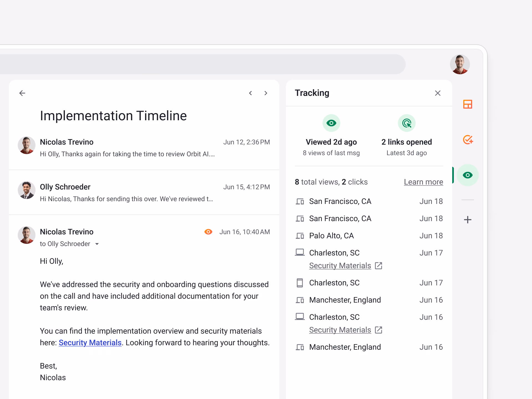Click the 'Jun 16, 10:40 AM' timestamp
Image resolution: width=532 pixels, height=399 pixels.
(245, 232)
